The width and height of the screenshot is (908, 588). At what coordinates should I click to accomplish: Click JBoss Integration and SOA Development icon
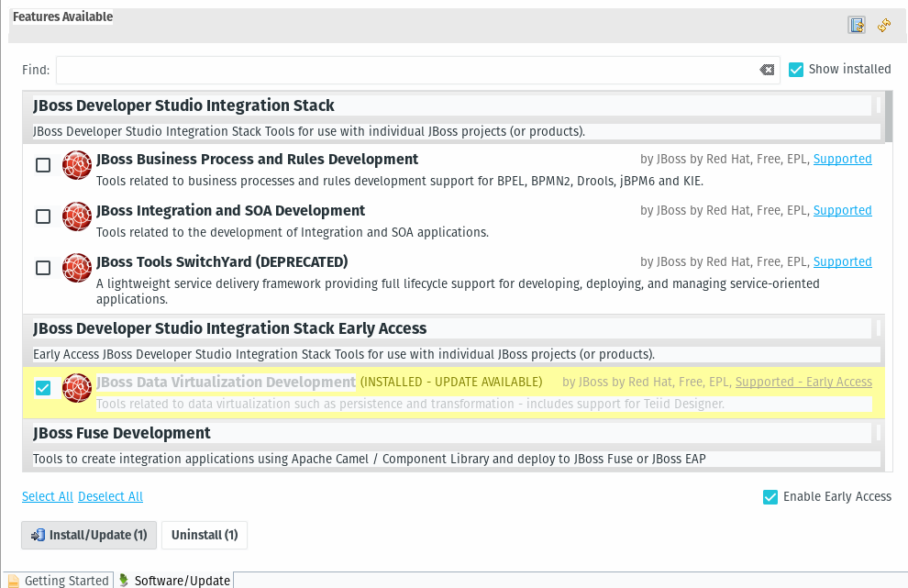tap(77, 216)
